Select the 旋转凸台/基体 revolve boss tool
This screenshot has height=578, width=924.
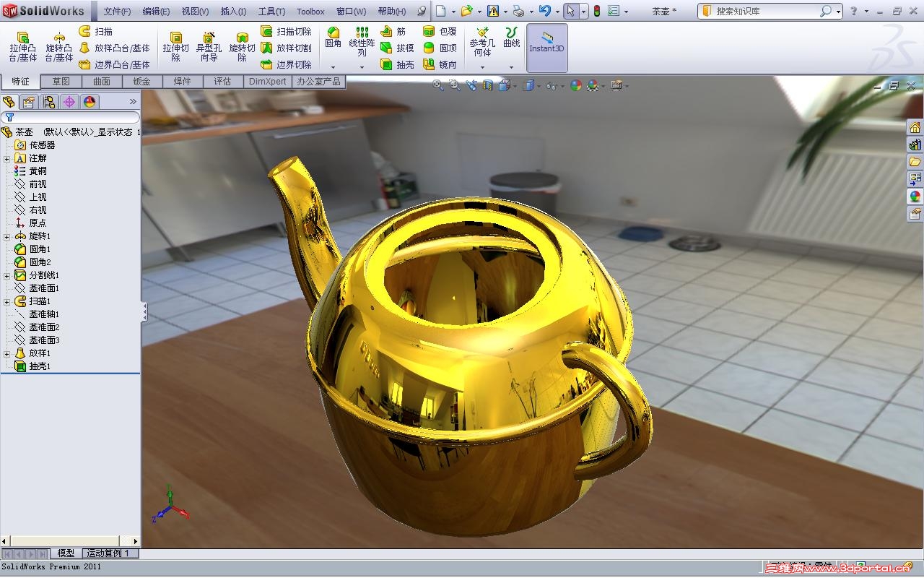(x=59, y=47)
